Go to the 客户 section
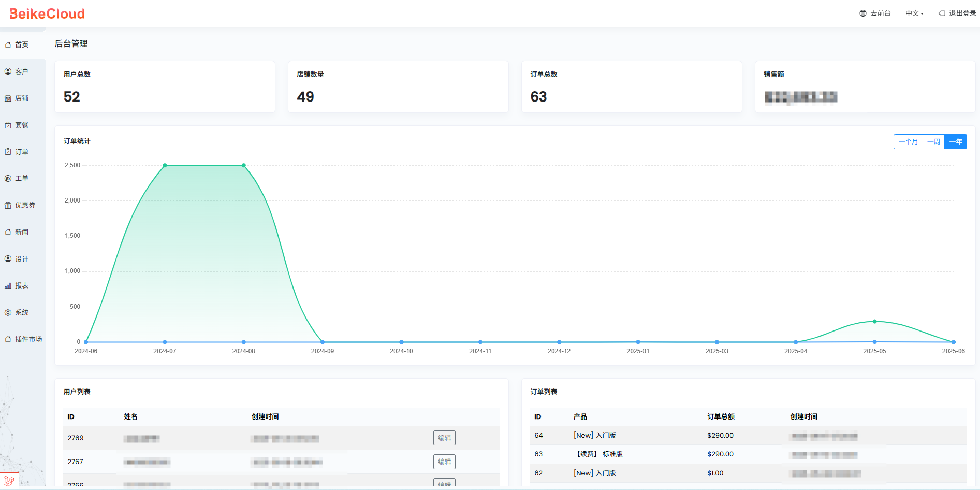This screenshot has width=980, height=490. pyautogui.click(x=22, y=71)
